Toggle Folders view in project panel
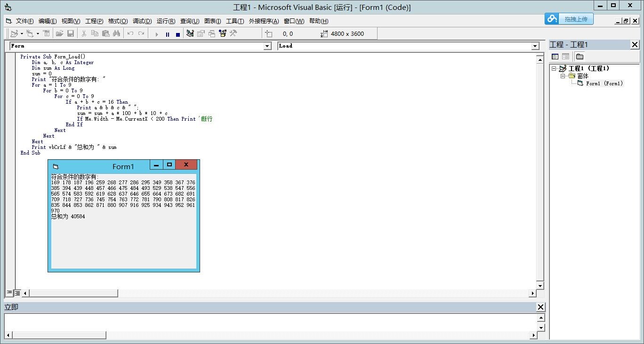This screenshot has width=644, height=344. point(580,57)
